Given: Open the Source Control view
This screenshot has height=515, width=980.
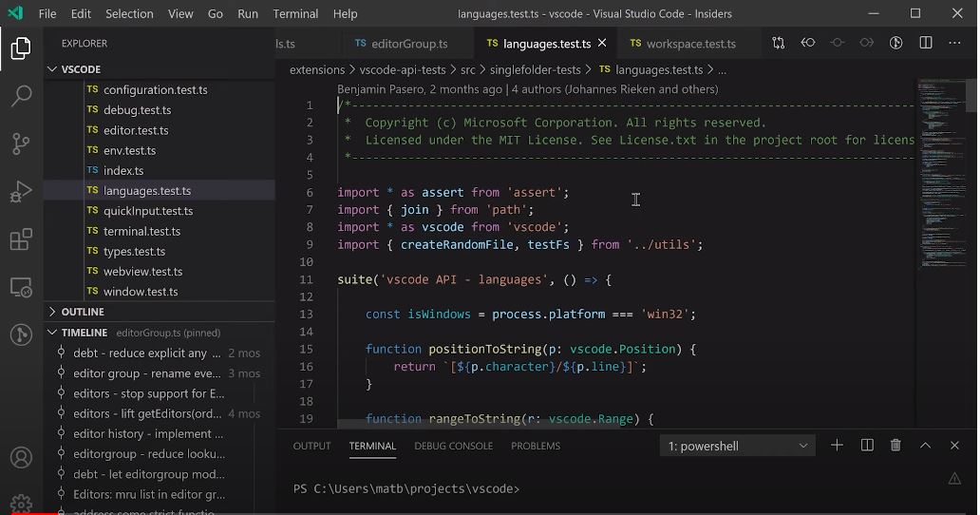Looking at the screenshot, I should (21, 143).
